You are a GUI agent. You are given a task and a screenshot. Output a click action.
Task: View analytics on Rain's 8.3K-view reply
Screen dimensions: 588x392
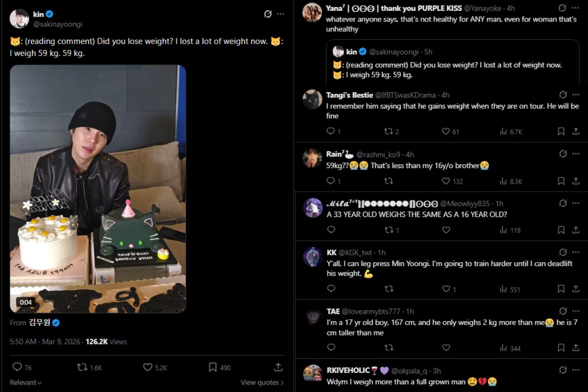tap(503, 181)
